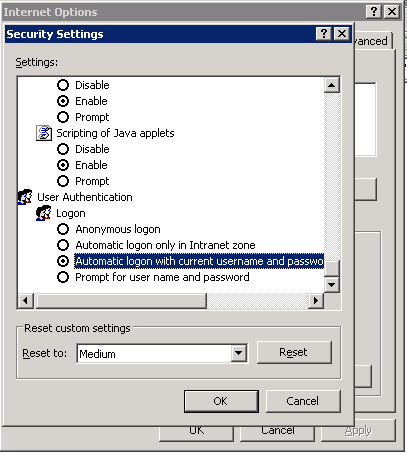The height and width of the screenshot is (454, 407).
Task: Click the scroll down arrow in settings list
Action: coord(331,285)
